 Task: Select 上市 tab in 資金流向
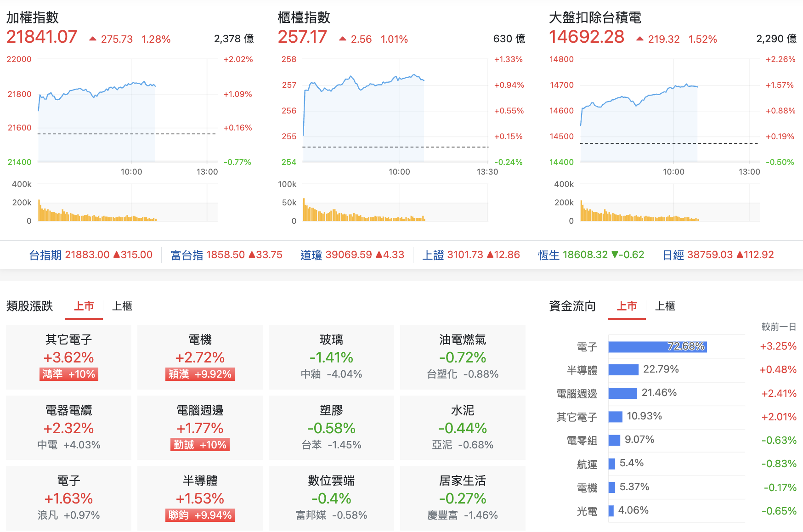tap(627, 306)
